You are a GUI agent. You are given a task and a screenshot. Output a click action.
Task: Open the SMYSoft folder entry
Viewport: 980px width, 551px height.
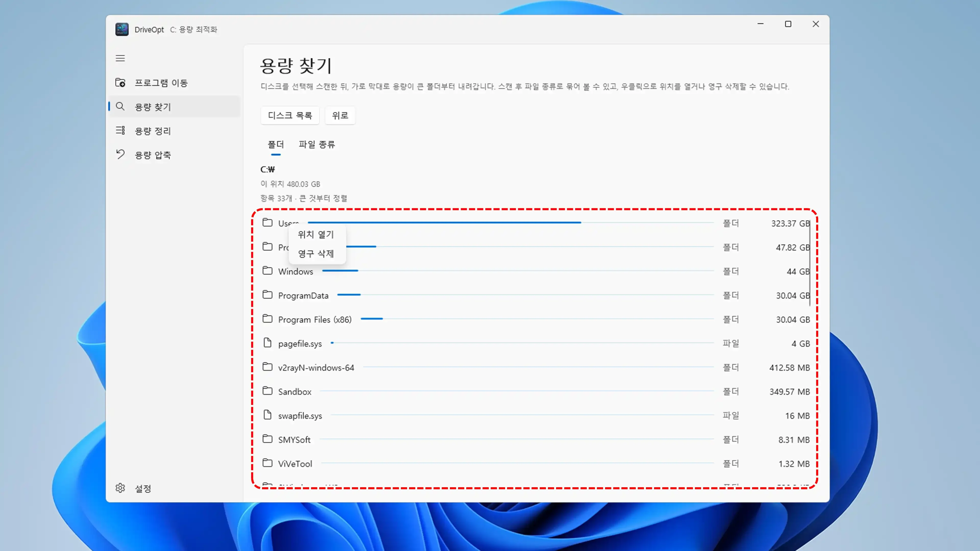(536, 440)
